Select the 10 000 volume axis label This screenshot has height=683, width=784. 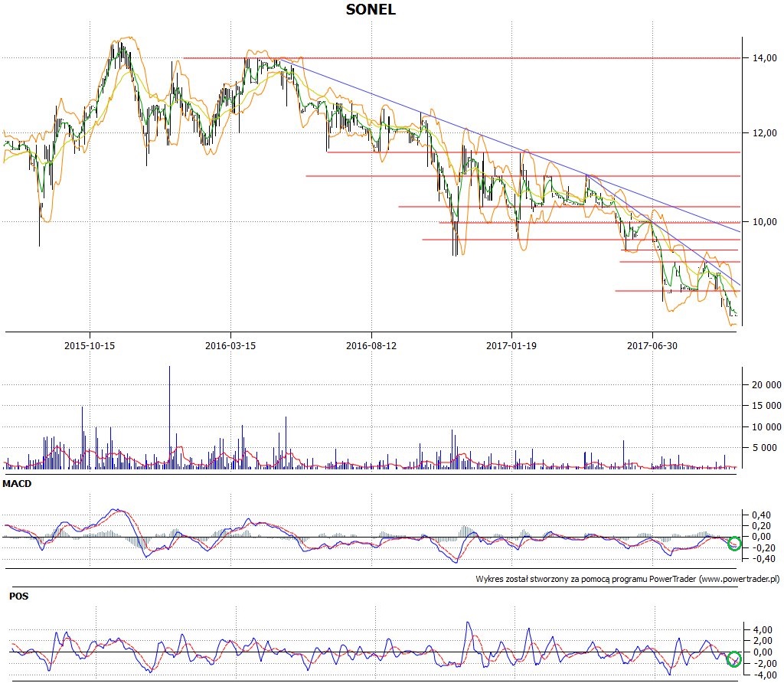(766, 426)
